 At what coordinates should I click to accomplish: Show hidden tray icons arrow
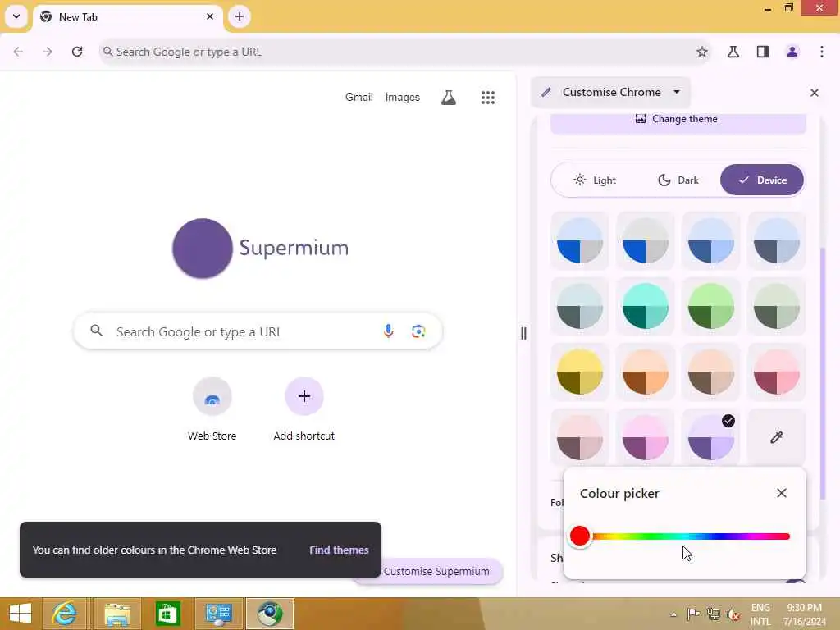coord(673,614)
